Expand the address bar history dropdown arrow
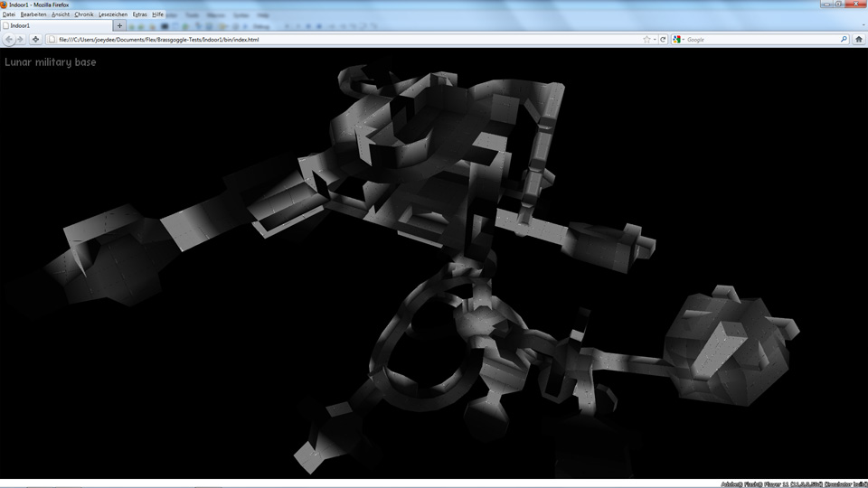868x488 pixels. click(x=655, y=40)
